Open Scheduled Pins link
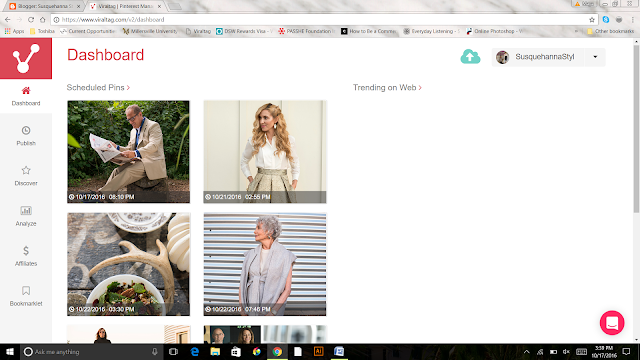Screen dimensions: 640x360 pyautogui.click(x=98, y=87)
